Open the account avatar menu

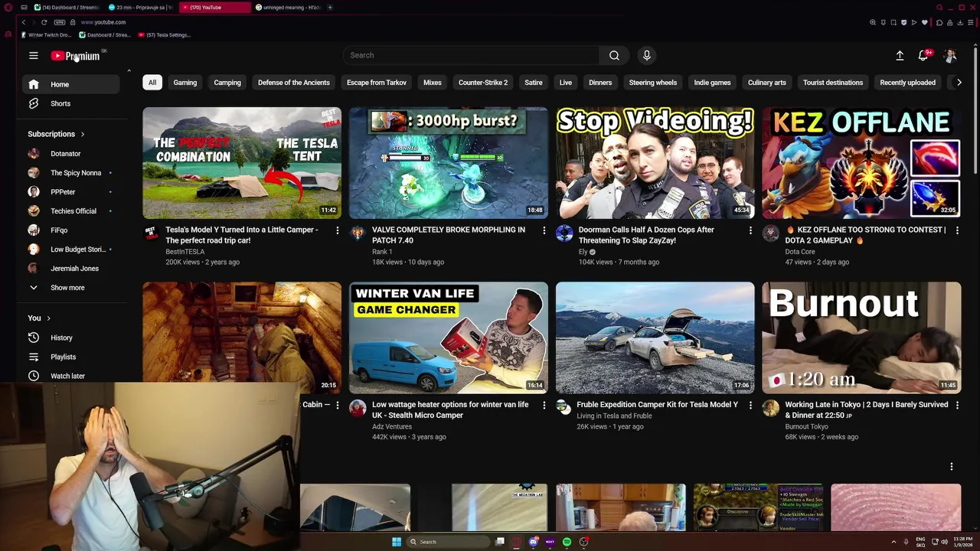tap(950, 55)
